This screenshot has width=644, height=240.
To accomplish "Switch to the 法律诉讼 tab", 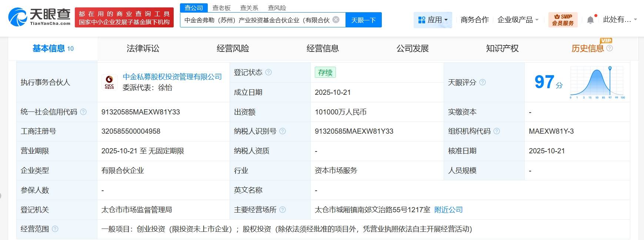I will coord(143,49).
